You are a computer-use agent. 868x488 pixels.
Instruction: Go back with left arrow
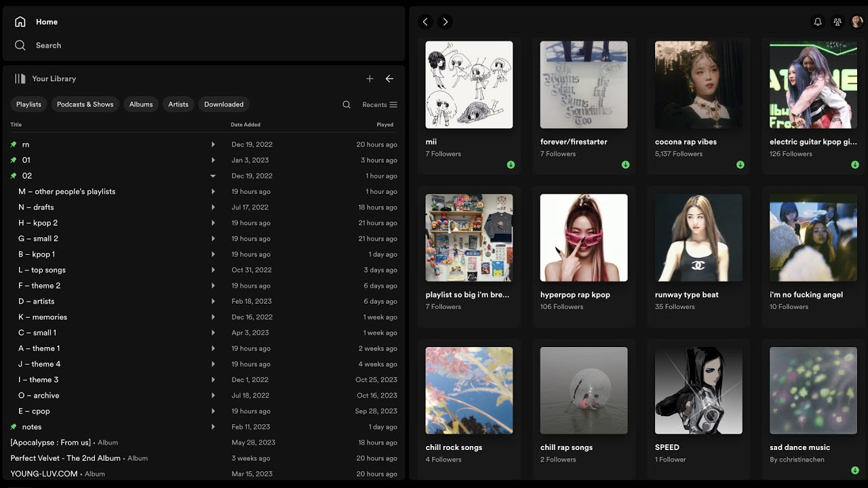(x=426, y=22)
